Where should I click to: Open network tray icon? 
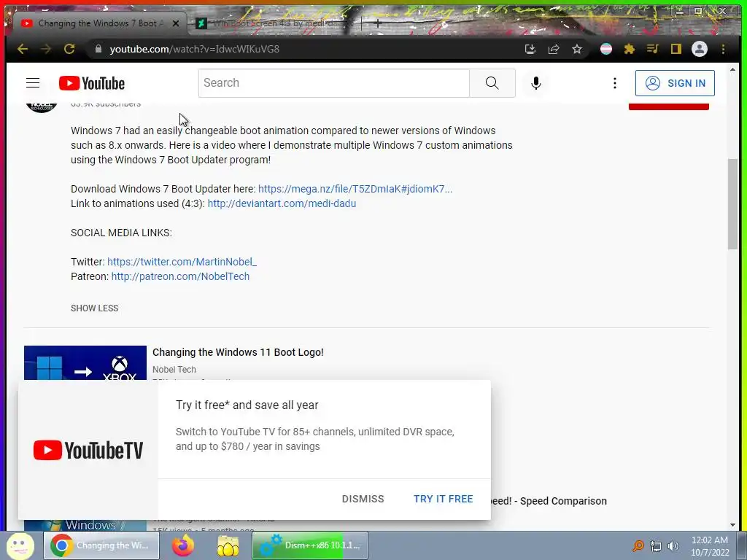[656, 546]
